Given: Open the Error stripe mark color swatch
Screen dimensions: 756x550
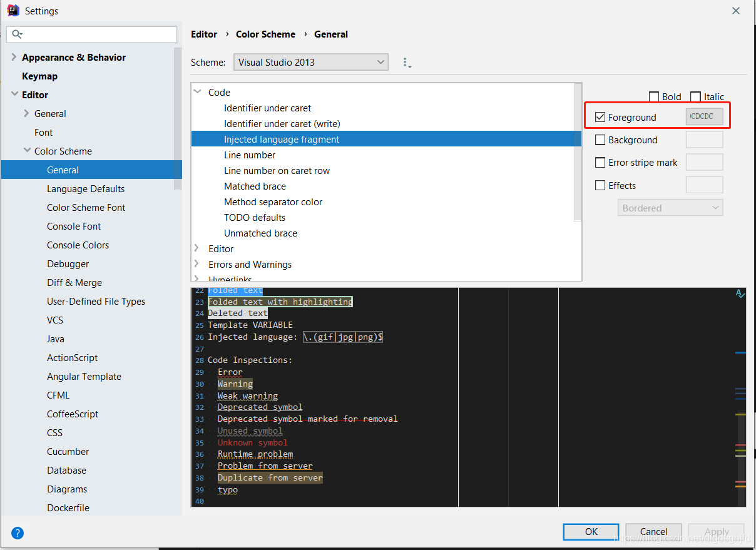Looking at the screenshot, I should 705,162.
